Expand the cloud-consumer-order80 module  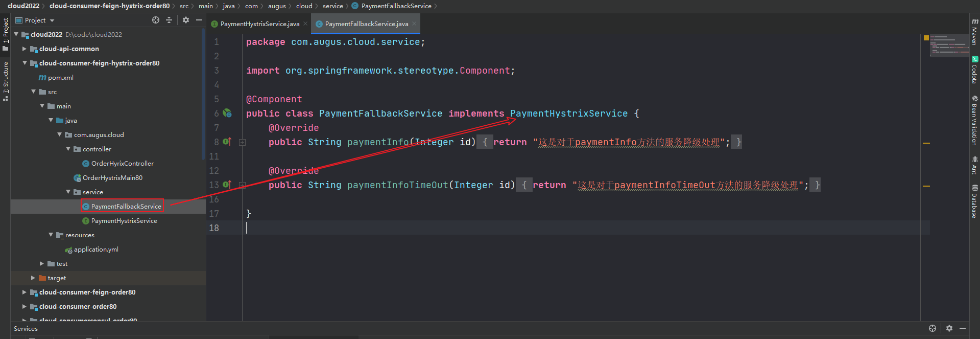point(24,306)
